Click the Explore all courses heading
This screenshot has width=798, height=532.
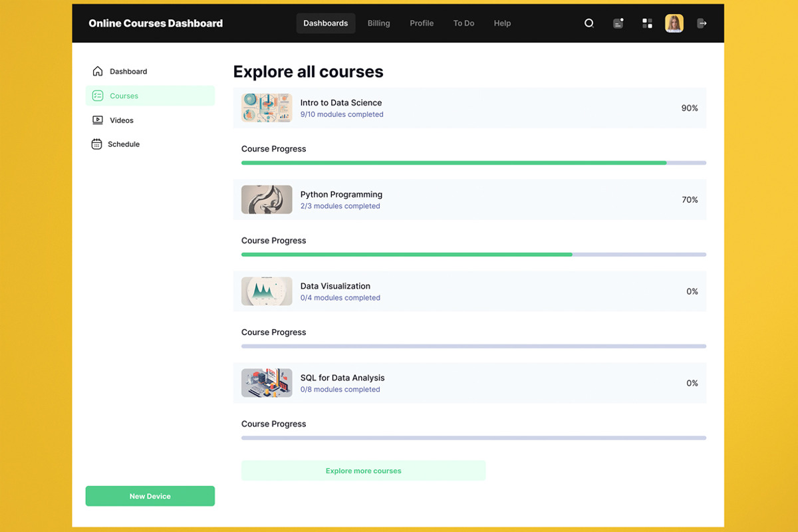point(309,72)
